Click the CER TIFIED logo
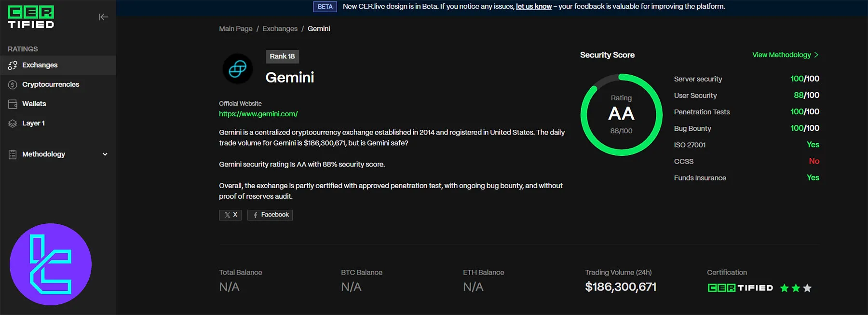This screenshot has width=868, height=315. click(x=31, y=17)
